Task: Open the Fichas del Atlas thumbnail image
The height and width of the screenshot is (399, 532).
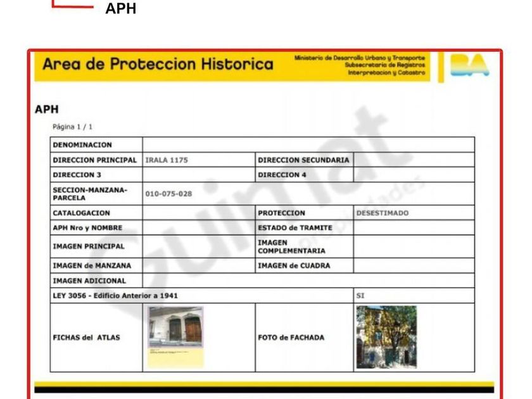Action: (x=176, y=337)
